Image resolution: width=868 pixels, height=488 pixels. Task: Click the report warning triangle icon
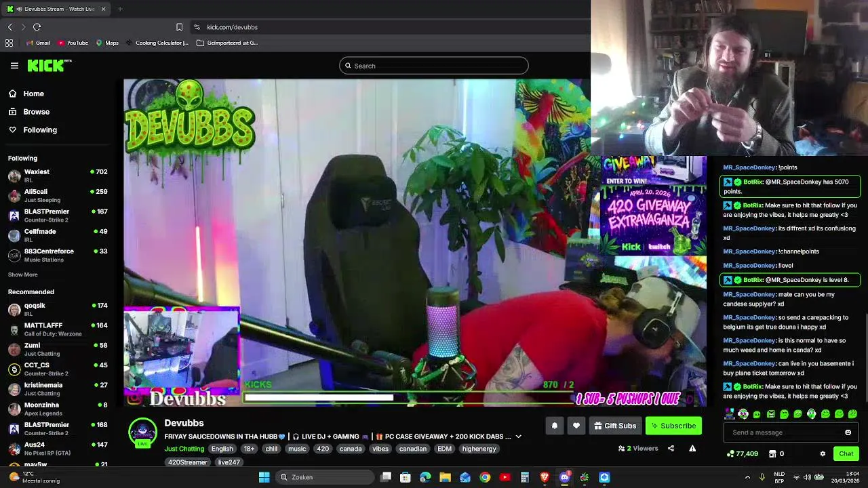pos(692,448)
